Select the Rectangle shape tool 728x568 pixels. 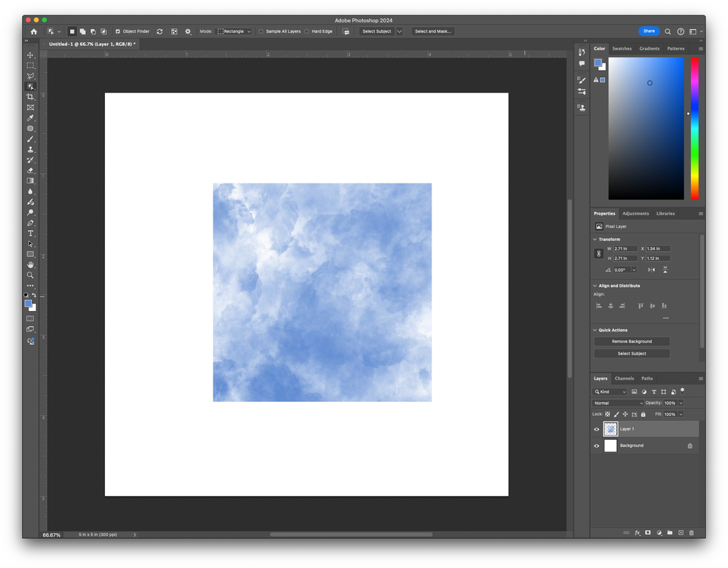pos(30,254)
